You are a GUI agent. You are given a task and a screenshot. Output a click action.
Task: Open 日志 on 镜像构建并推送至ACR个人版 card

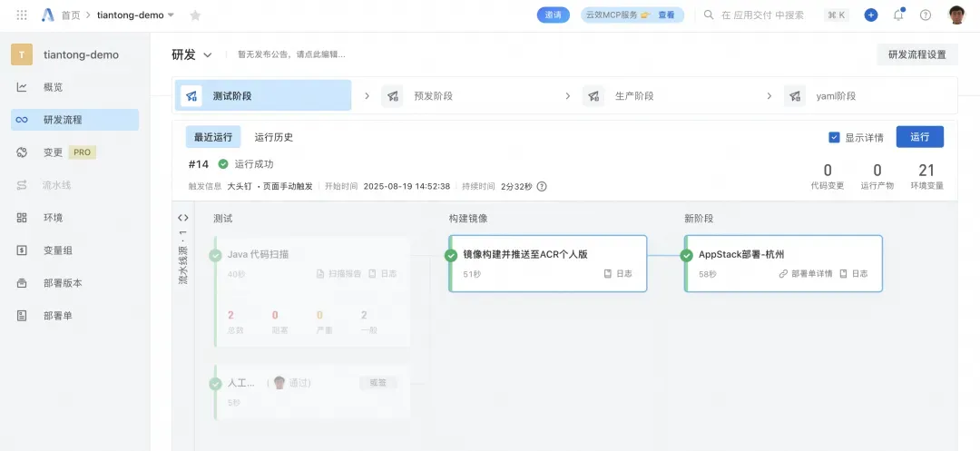tap(618, 274)
